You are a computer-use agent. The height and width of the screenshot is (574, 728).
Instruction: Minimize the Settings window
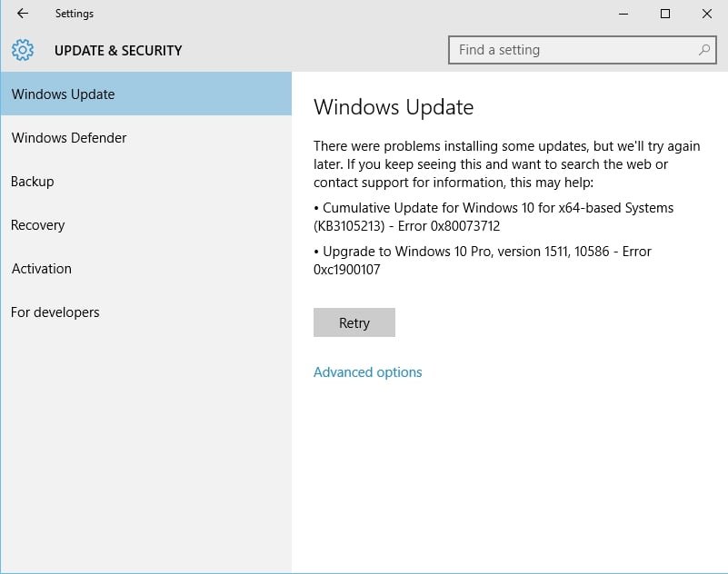623,14
